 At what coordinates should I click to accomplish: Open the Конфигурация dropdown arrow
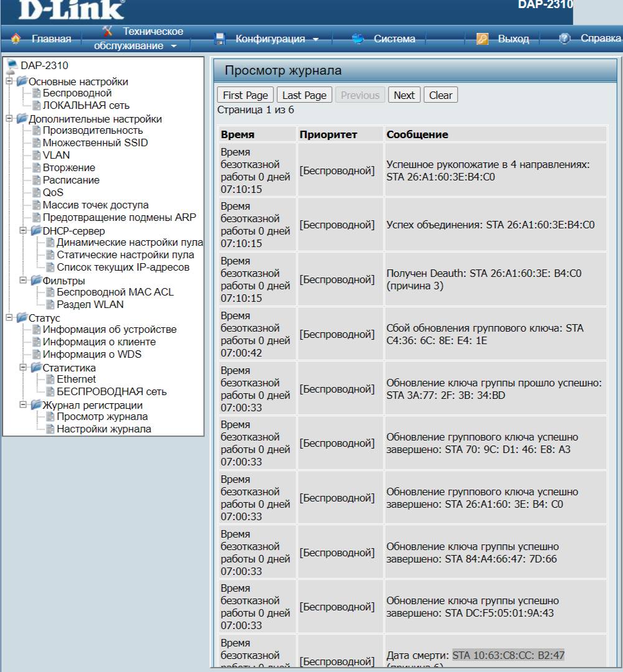pyautogui.click(x=316, y=39)
